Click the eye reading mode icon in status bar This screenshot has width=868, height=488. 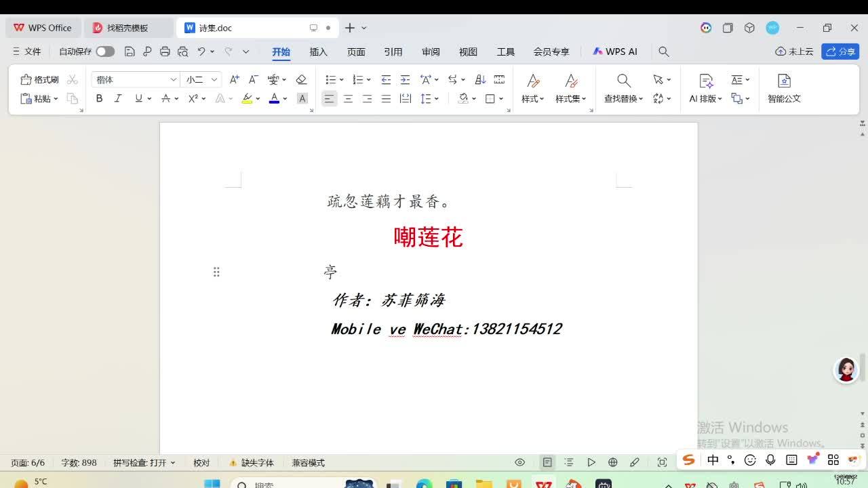pyautogui.click(x=520, y=462)
